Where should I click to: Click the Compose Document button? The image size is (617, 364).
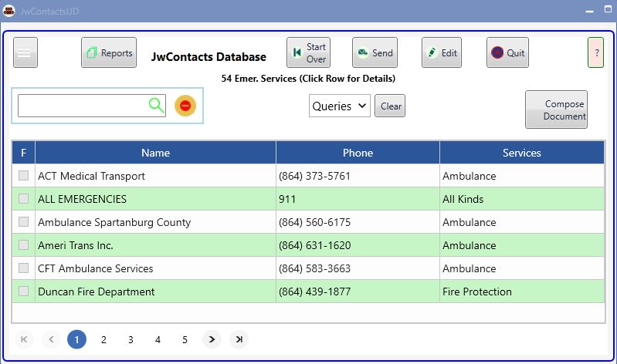click(557, 110)
